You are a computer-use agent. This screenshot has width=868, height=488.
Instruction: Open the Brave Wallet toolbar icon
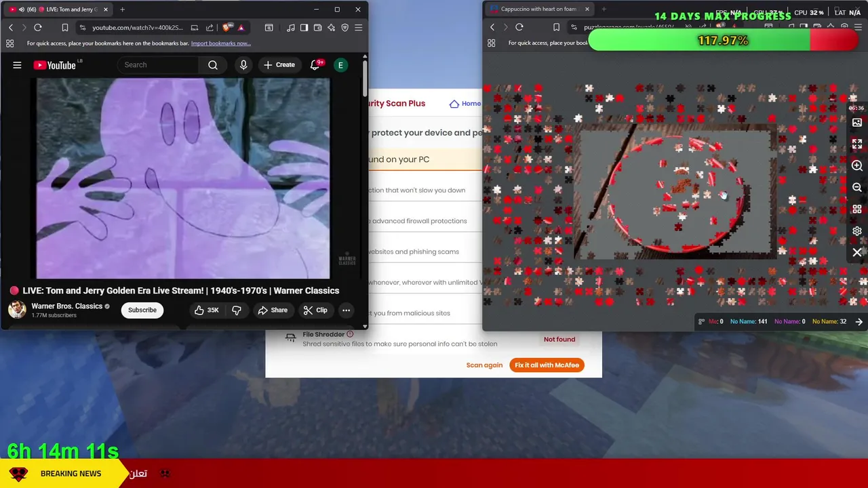click(x=318, y=28)
